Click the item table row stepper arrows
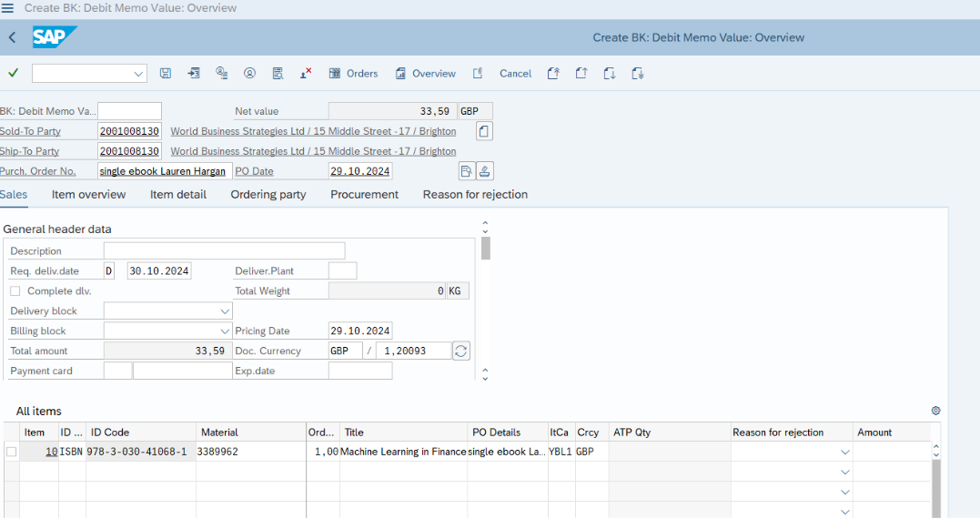This screenshot has width=980, height=519. 935,451
